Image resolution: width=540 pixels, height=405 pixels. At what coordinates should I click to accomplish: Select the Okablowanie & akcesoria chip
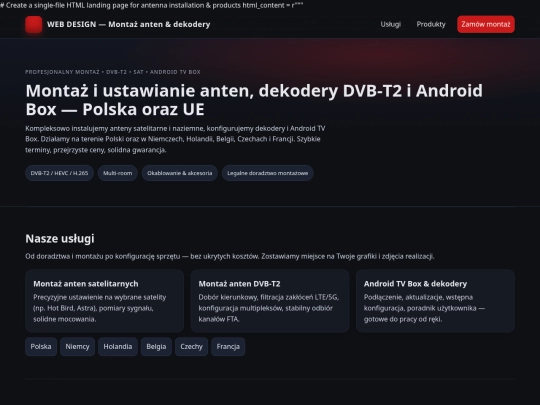pos(179,173)
